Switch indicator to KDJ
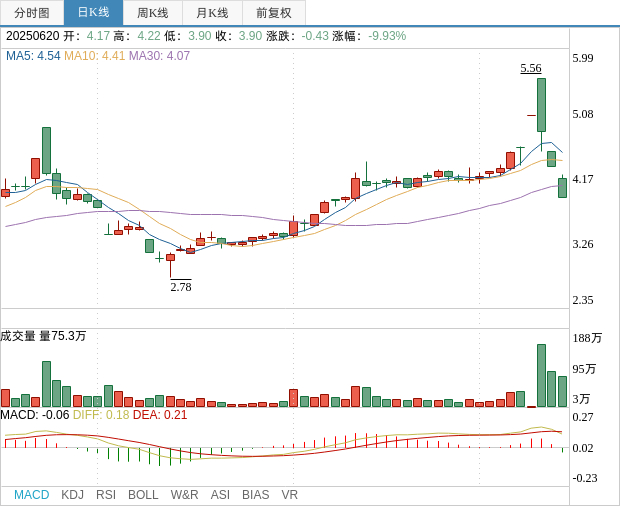Image resolution: width=620 pixels, height=506 pixels. pyautogui.click(x=72, y=495)
